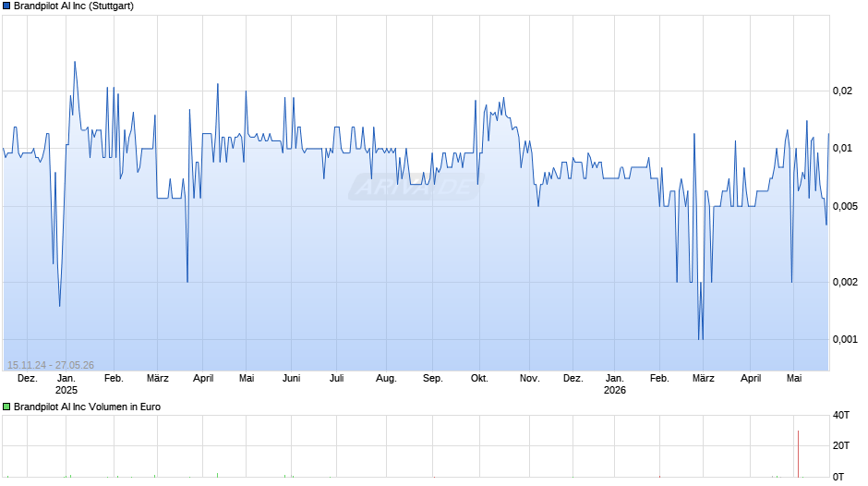
Task: Click the 'Nov.' month label
Action: coord(530,379)
